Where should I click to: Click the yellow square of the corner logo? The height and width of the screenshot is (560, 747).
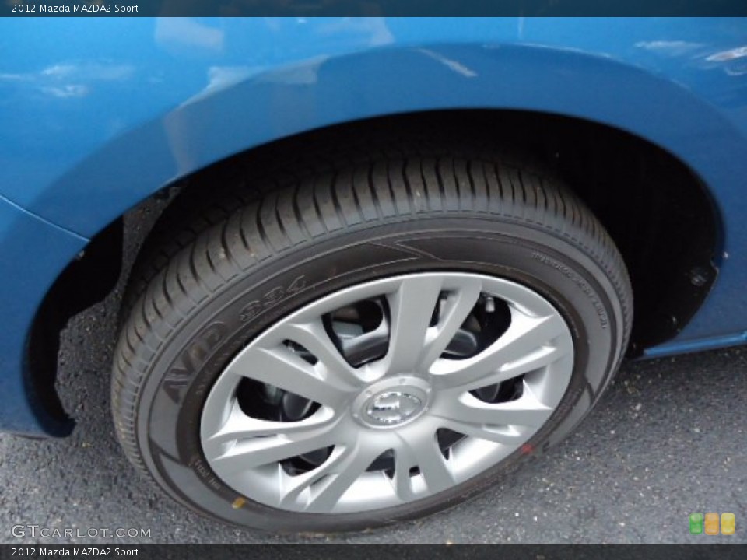tap(728, 523)
